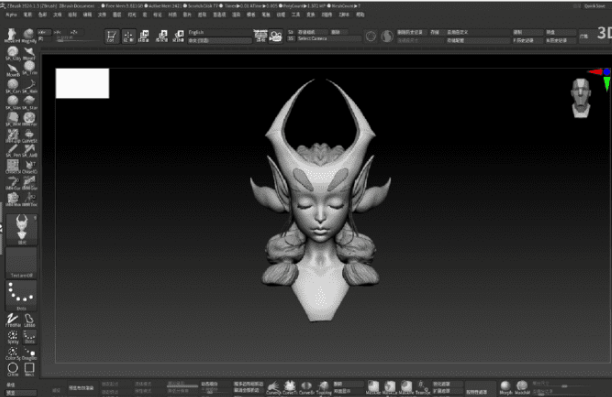Open the last menu bar item
The width and height of the screenshot is (612, 397).
point(360,14)
